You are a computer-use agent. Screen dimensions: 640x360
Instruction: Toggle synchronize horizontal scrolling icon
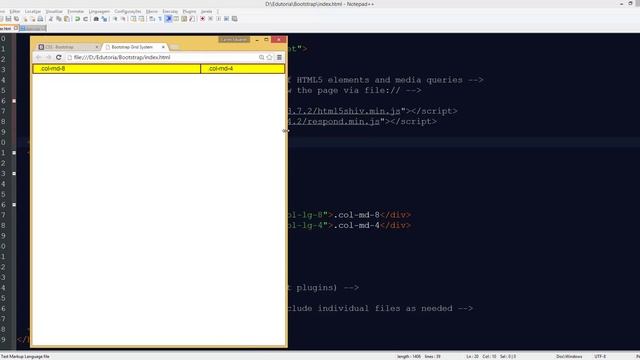point(141,19)
